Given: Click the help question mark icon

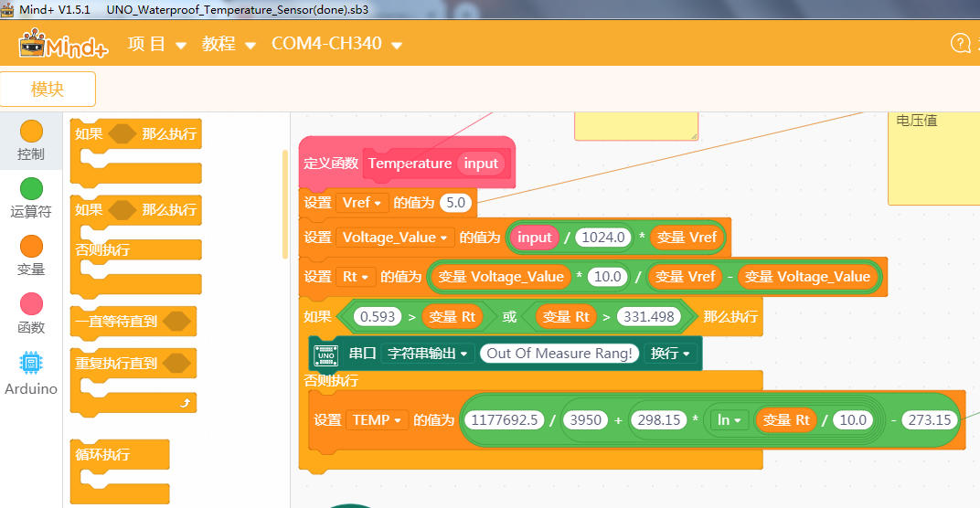Looking at the screenshot, I should (x=960, y=44).
